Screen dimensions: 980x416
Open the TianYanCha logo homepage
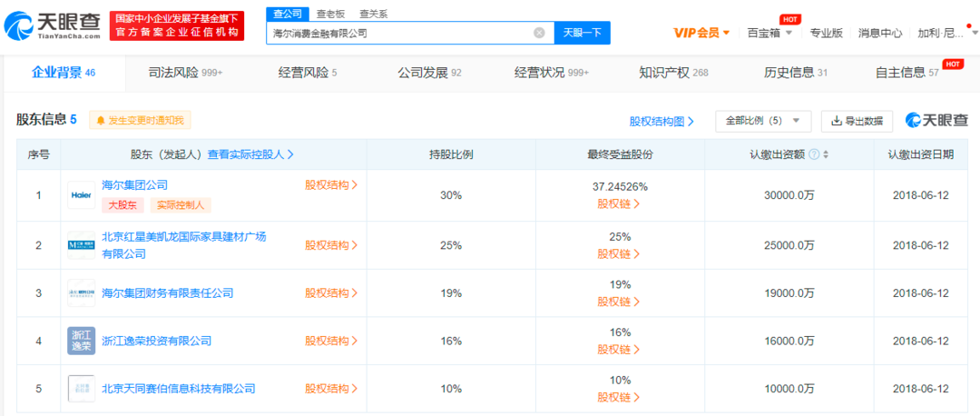point(53,26)
